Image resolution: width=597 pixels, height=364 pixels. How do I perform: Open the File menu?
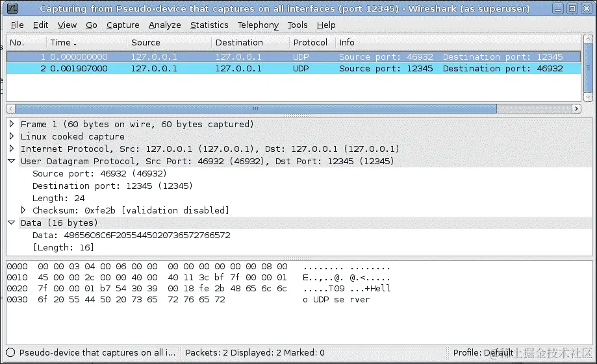pos(17,25)
